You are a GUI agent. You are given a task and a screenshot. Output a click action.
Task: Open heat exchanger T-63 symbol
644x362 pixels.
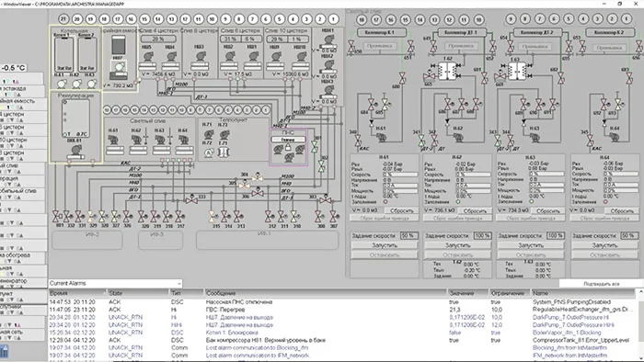click(x=516, y=71)
